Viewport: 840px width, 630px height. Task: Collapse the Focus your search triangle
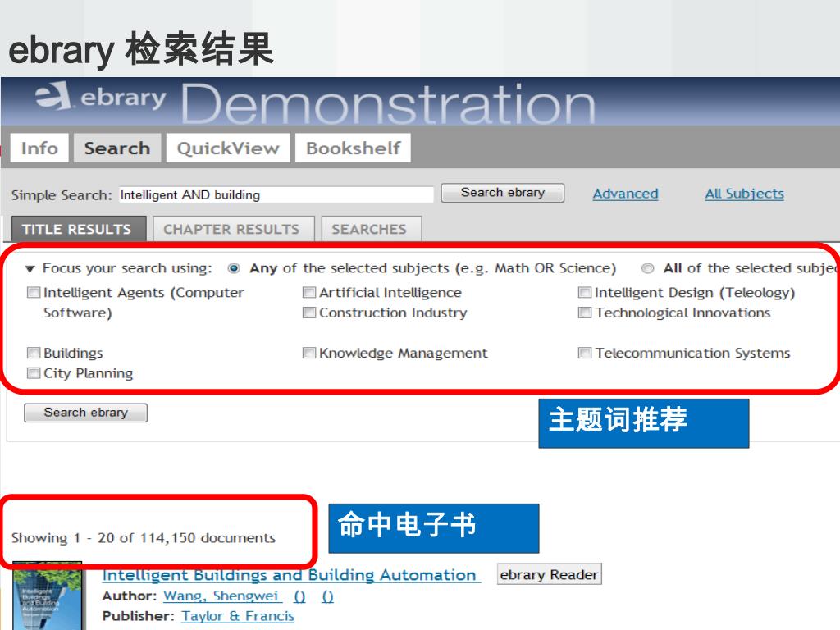click(30, 268)
